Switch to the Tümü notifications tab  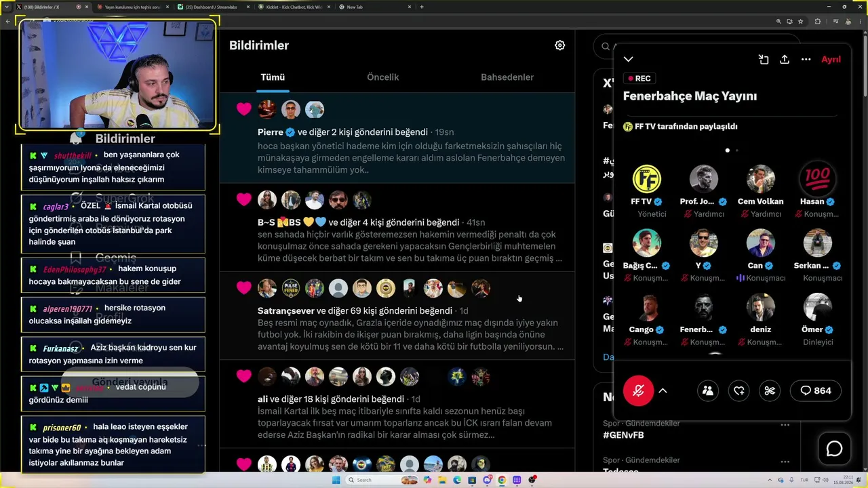point(273,77)
